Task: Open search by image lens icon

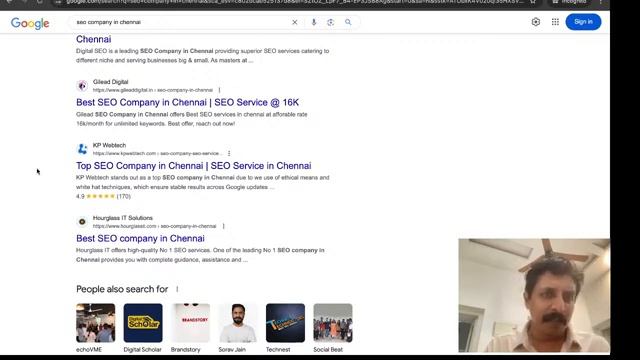Action: point(331,22)
